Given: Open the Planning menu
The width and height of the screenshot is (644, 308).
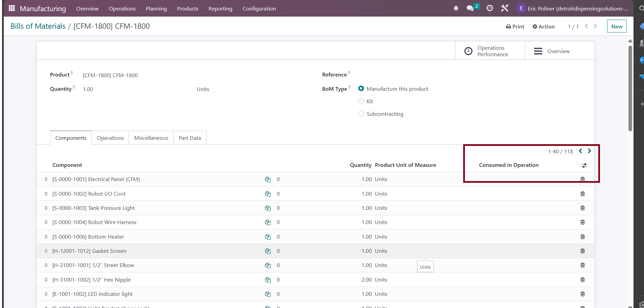Looking at the screenshot, I should coord(156,8).
